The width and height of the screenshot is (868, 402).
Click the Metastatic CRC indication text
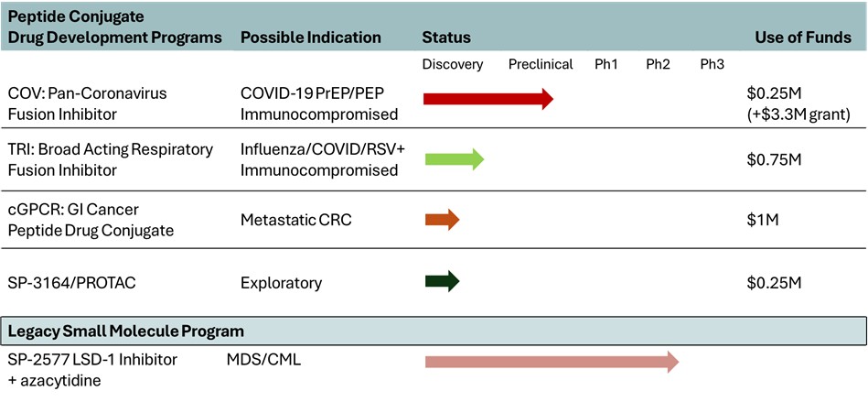[x=295, y=220]
